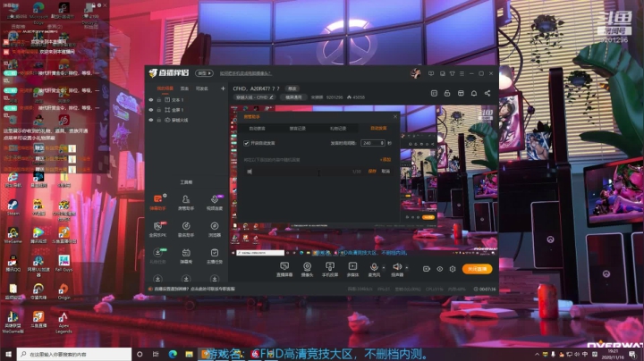Click 修改 button beside stream title
The width and height of the screenshot is (644, 361).
pyautogui.click(x=292, y=88)
